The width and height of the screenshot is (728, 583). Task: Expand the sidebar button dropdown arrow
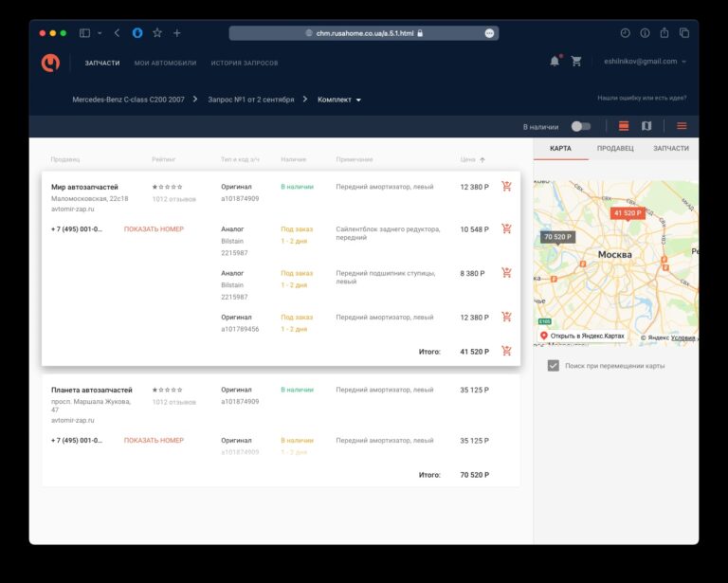(x=100, y=33)
